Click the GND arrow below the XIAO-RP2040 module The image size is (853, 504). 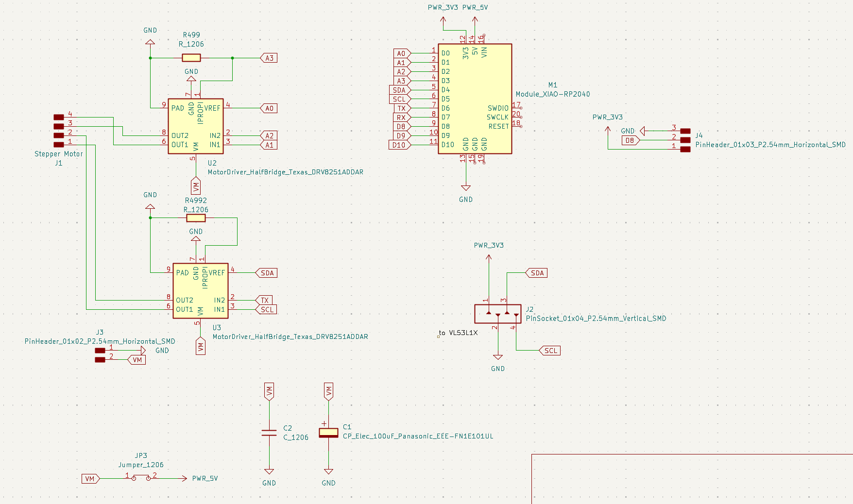pyautogui.click(x=465, y=187)
